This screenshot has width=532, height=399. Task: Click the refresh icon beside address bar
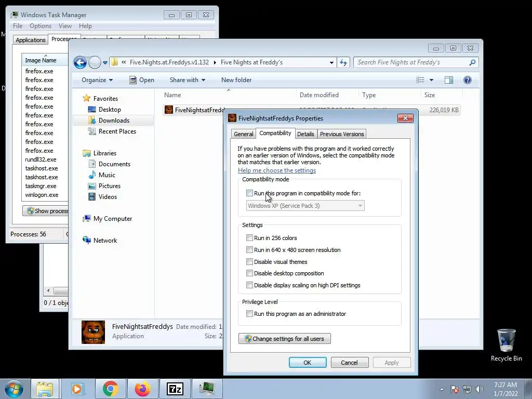343,62
